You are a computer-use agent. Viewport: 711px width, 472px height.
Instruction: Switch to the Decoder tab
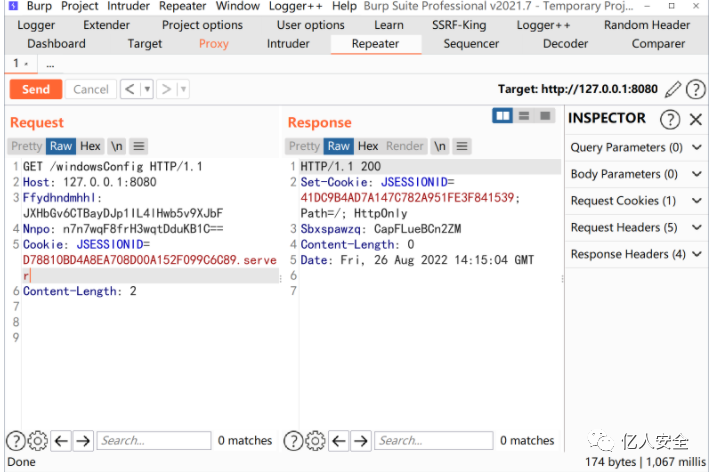(565, 44)
